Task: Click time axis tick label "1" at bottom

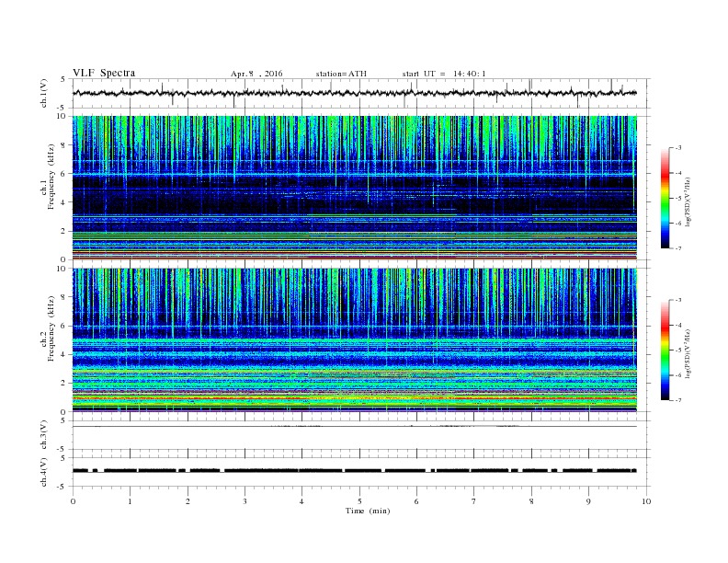Action: point(130,501)
